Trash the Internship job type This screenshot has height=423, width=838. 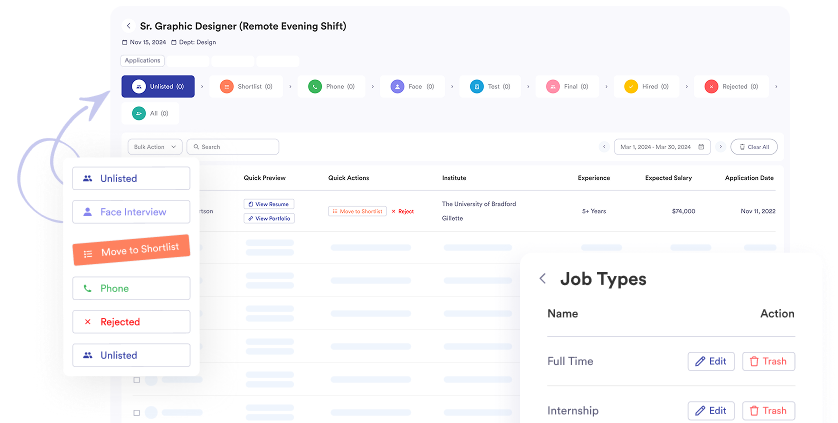point(768,411)
